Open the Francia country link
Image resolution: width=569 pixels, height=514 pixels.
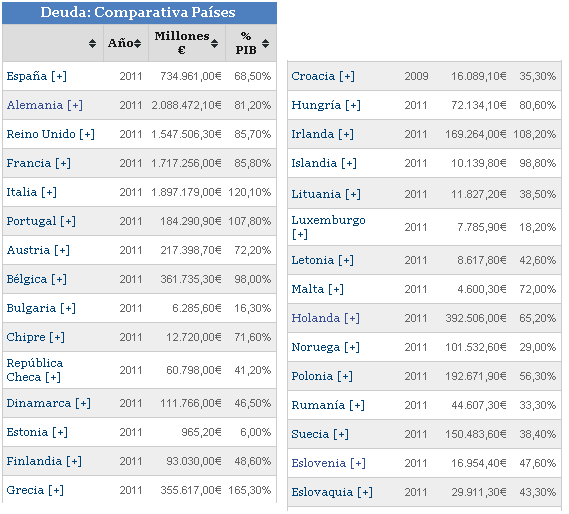tap(29, 163)
